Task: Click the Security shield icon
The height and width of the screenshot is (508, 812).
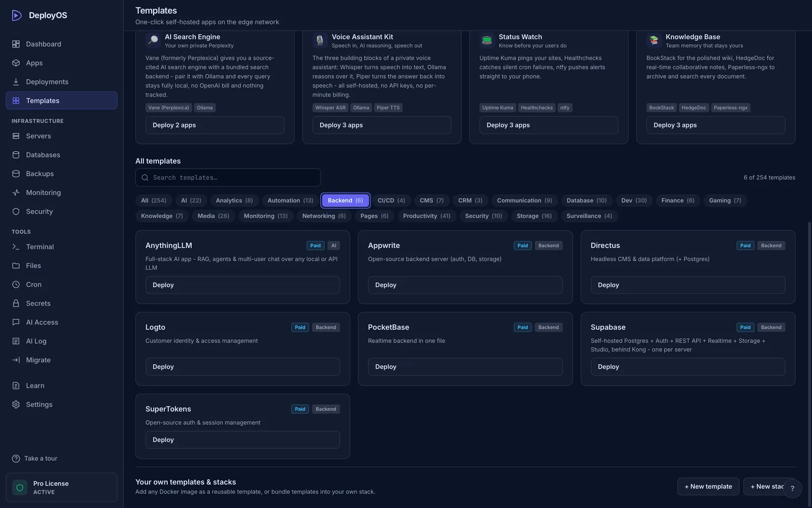Action: (16, 211)
